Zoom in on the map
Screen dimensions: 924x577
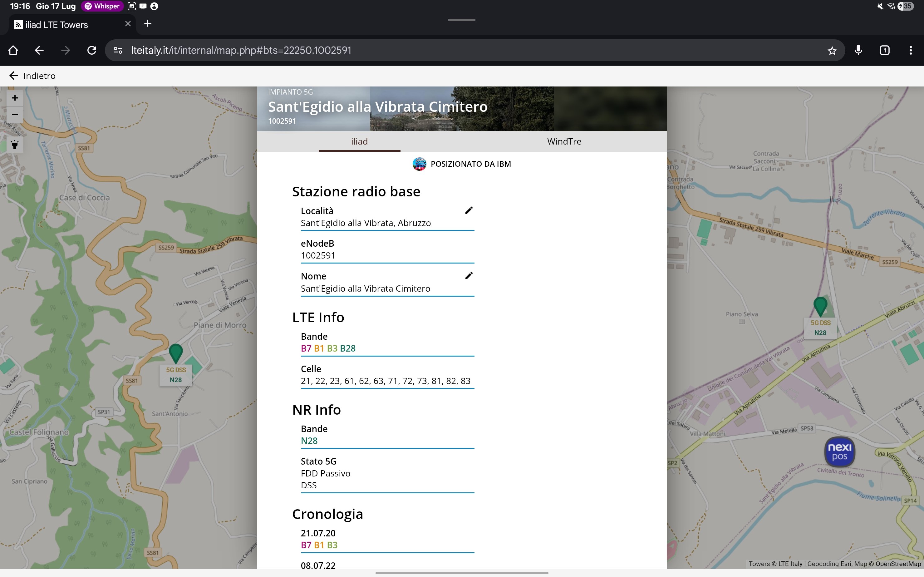[15, 98]
